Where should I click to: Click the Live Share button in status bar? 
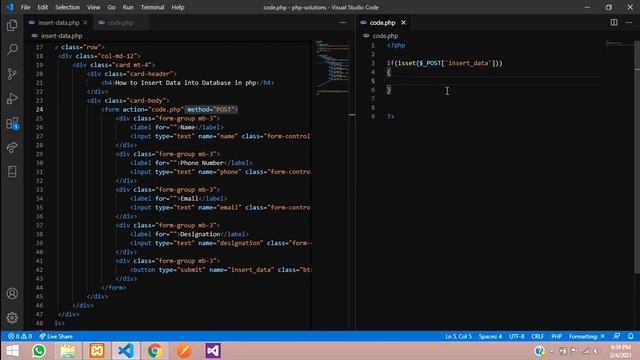click(x=56, y=336)
